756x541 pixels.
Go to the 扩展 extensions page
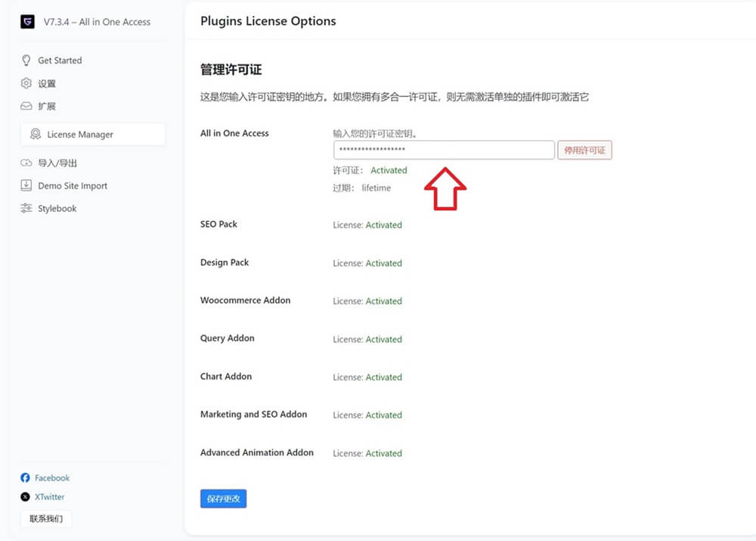(x=47, y=106)
